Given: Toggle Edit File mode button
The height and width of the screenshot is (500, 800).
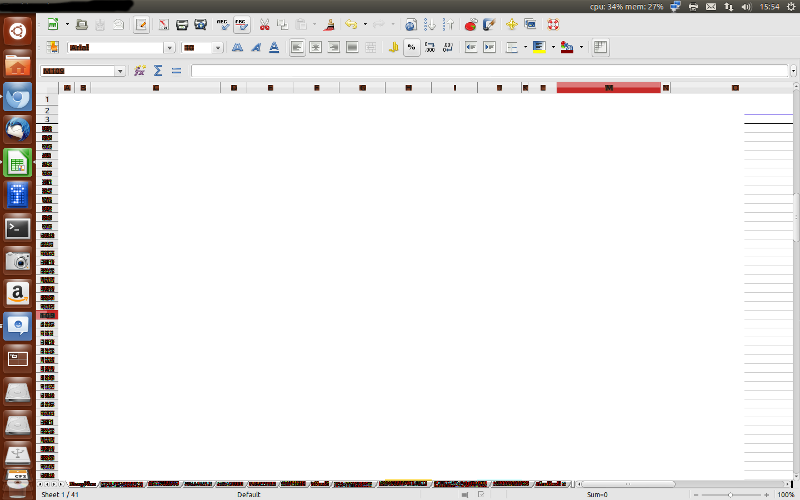Looking at the screenshot, I should 141,24.
